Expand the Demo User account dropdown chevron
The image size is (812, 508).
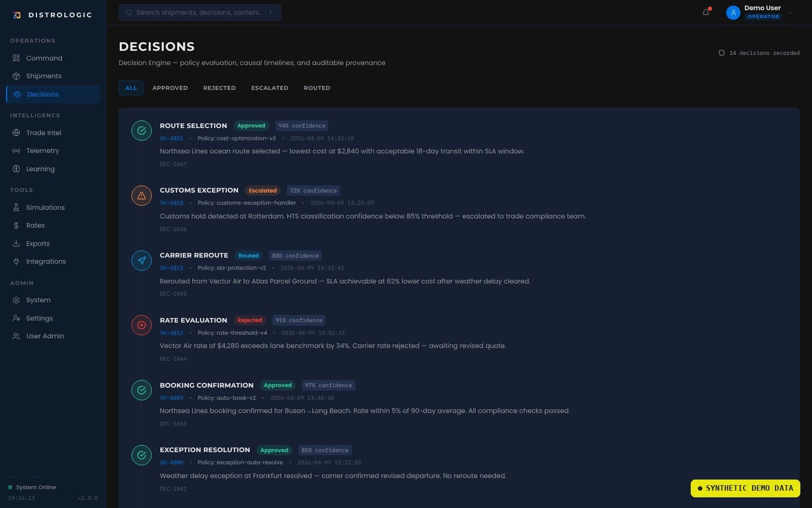click(x=790, y=13)
